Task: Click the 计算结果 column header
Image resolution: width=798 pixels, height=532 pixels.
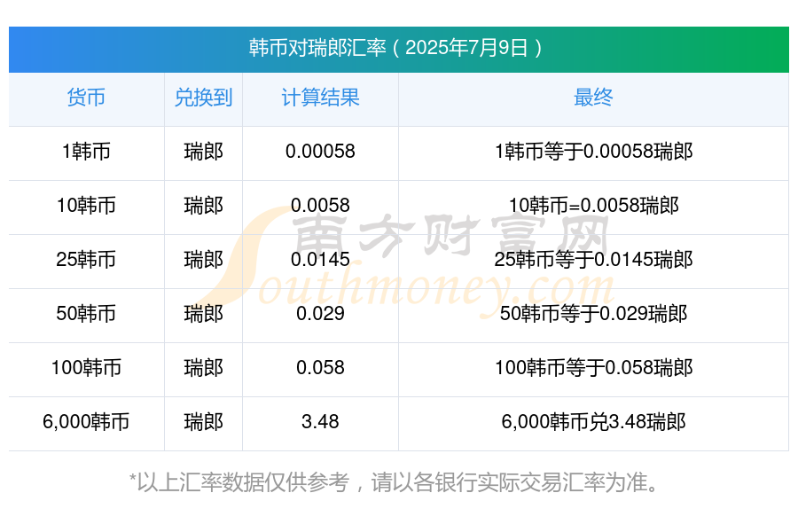Action: (320, 98)
